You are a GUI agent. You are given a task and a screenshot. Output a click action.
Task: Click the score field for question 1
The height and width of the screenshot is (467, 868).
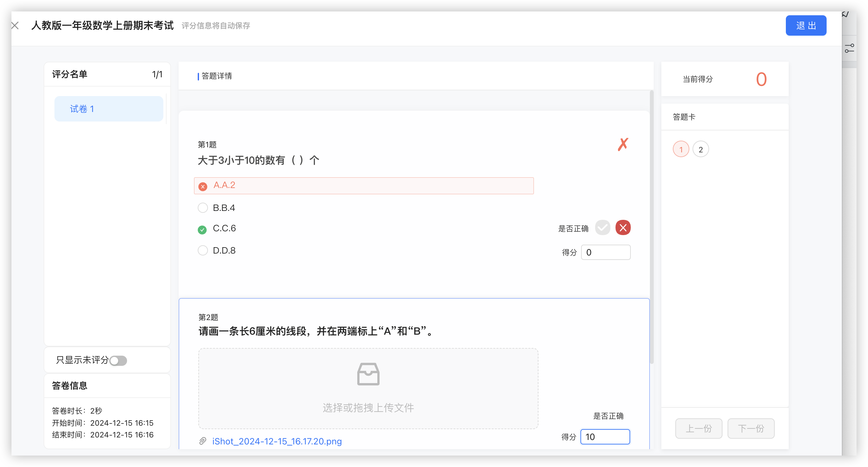coord(606,252)
